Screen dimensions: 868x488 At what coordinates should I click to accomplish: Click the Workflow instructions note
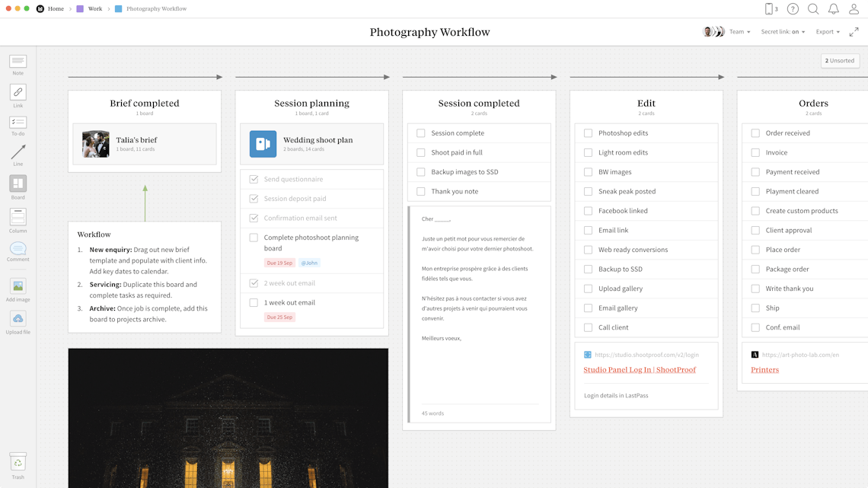pyautogui.click(x=145, y=277)
